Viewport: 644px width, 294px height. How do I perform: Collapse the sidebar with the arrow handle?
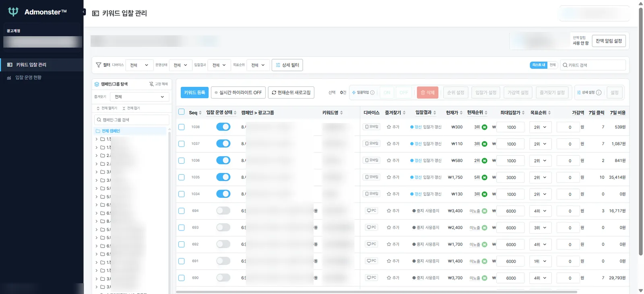point(84,12)
